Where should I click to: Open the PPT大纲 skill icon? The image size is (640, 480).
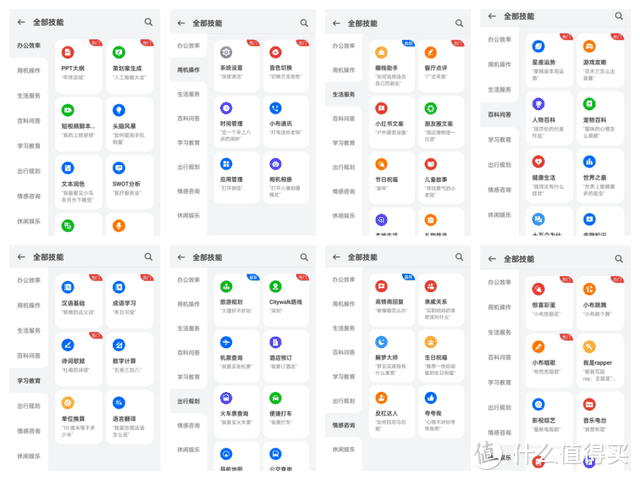pos(66,51)
